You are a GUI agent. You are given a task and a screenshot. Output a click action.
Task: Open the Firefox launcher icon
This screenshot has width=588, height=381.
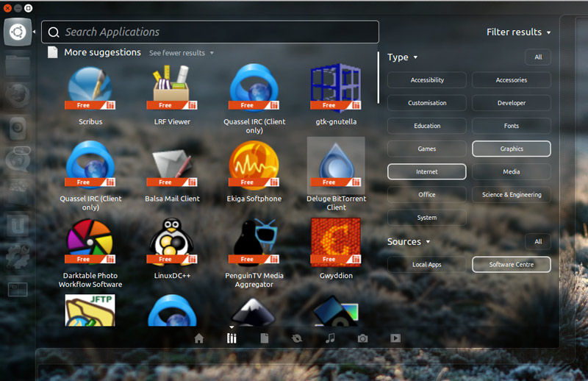pos(18,96)
